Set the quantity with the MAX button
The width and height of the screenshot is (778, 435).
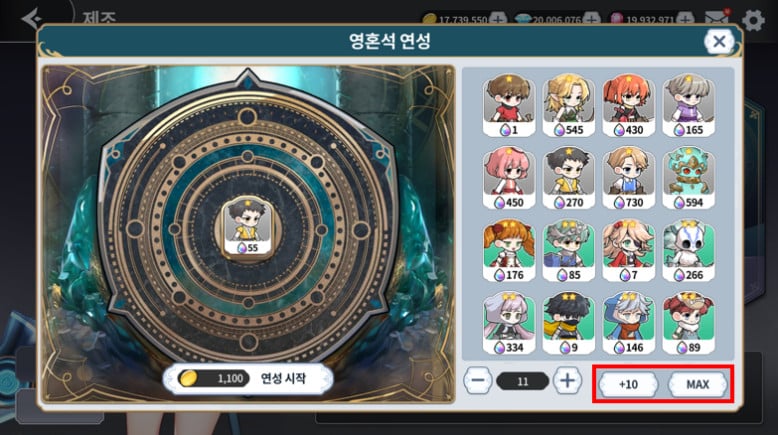(698, 384)
